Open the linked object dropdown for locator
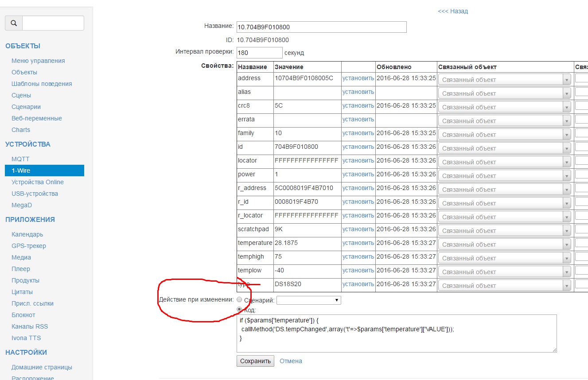Screen dimensions: 588x380 pyautogui.click(x=505, y=162)
